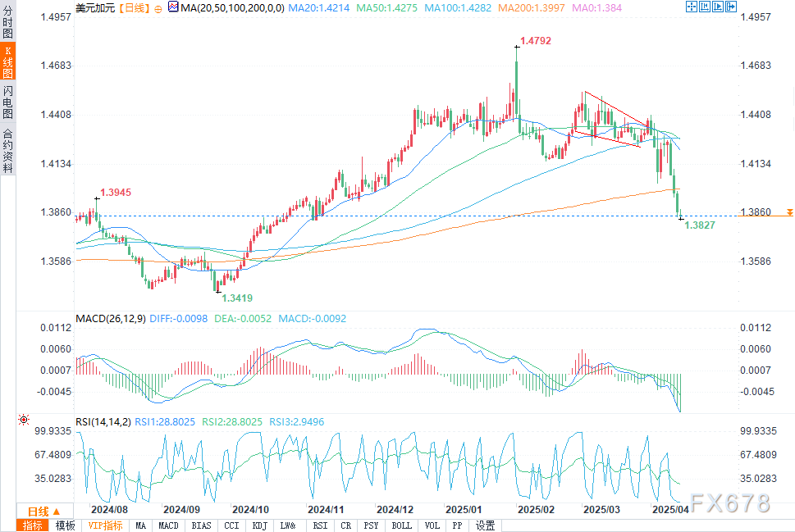Click the 美元加元 symbol title
This screenshot has width=795, height=532.
(95, 7)
